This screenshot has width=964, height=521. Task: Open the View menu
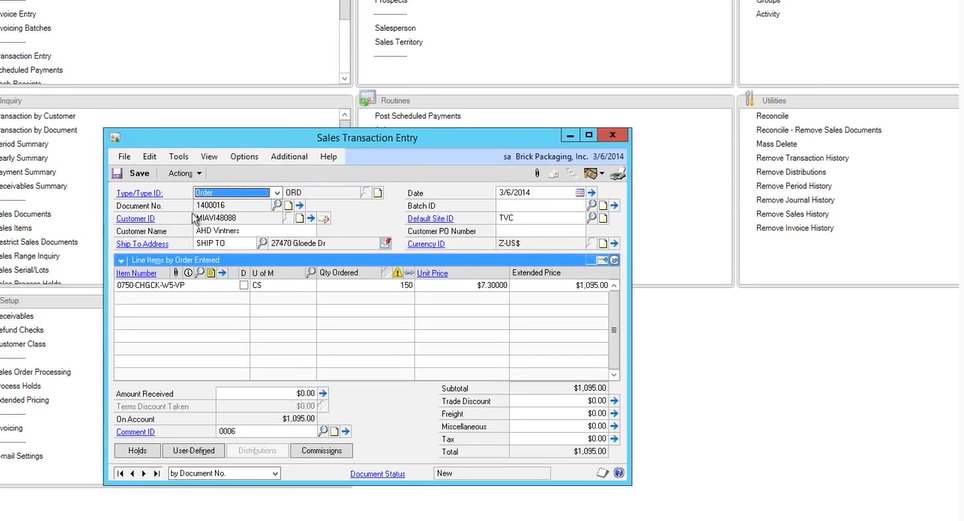tap(209, 156)
